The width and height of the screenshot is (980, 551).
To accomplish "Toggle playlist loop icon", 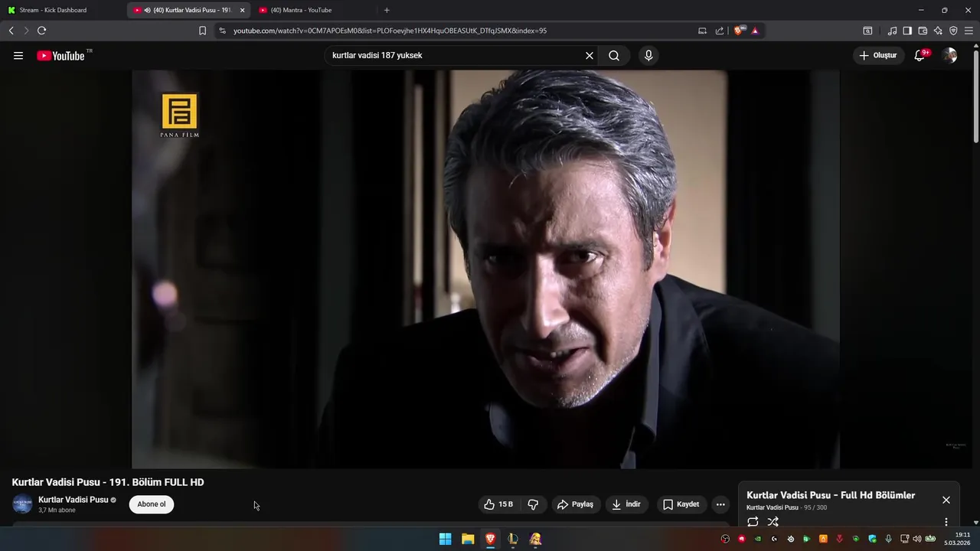I will [x=753, y=522].
